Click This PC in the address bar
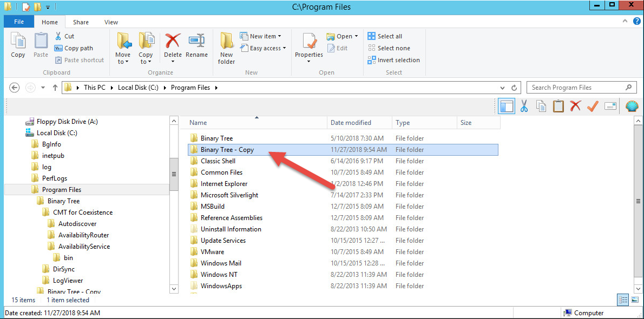This screenshot has height=319, width=644. [95, 88]
